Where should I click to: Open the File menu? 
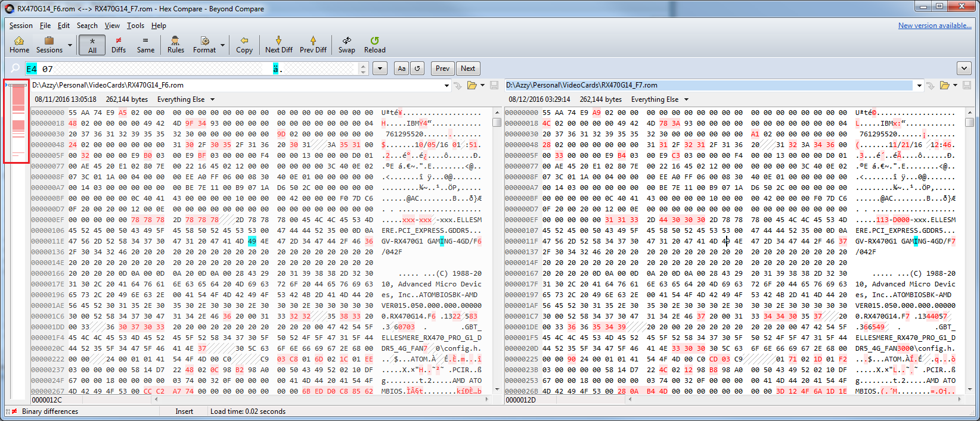(45, 26)
